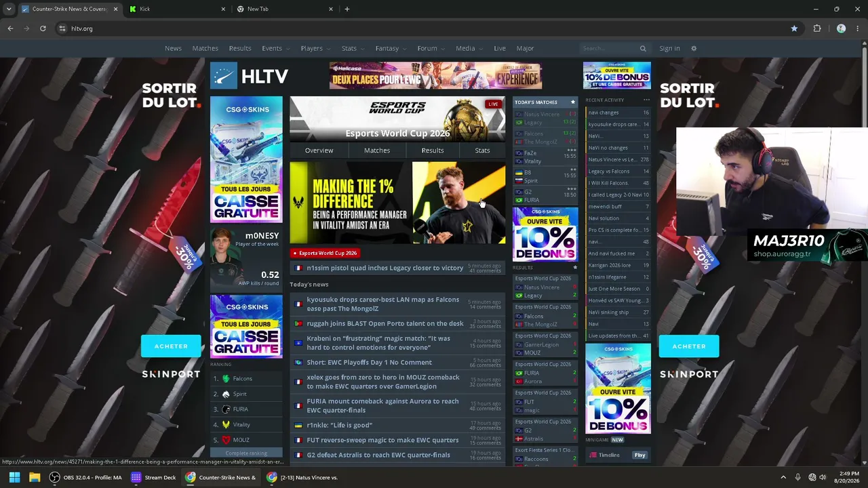Open the FaZe vs Vitality match

(545, 157)
